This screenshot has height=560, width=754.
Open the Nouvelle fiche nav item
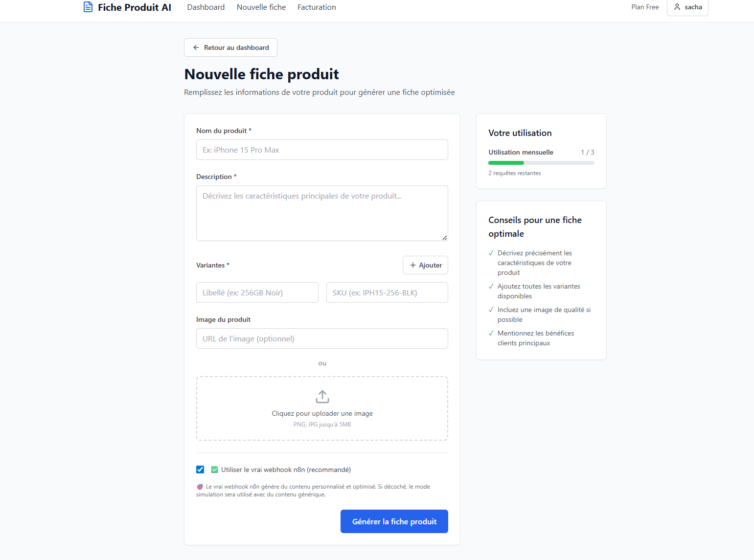(261, 7)
